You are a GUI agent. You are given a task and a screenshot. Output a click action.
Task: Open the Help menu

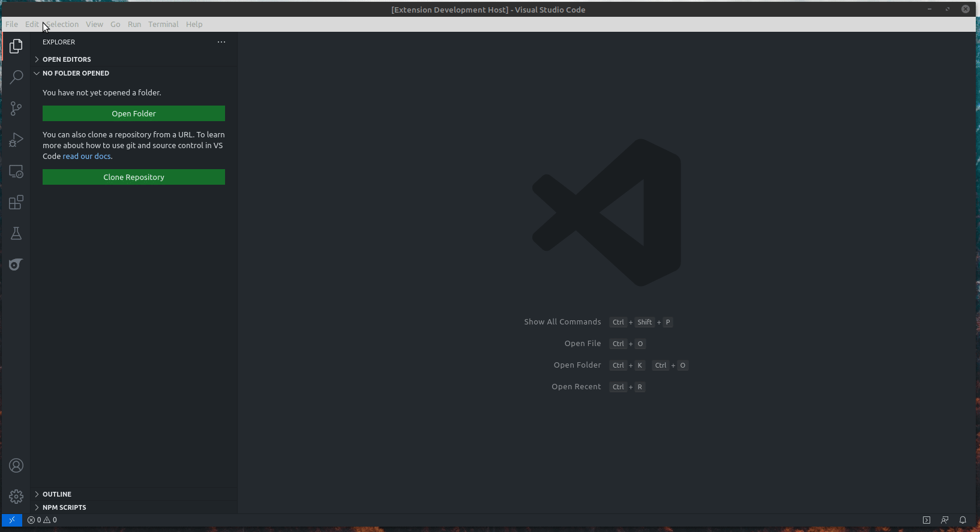click(x=194, y=25)
